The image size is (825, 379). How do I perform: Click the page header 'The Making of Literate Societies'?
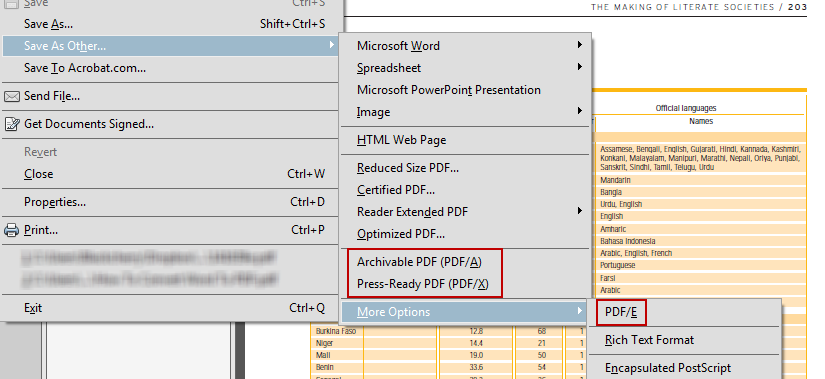pos(682,7)
